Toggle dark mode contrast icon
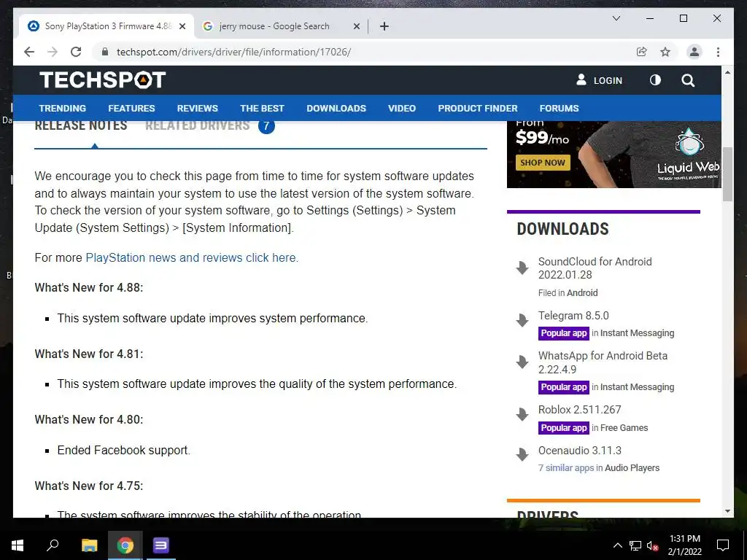Screen dimensions: 747x560 point(655,80)
